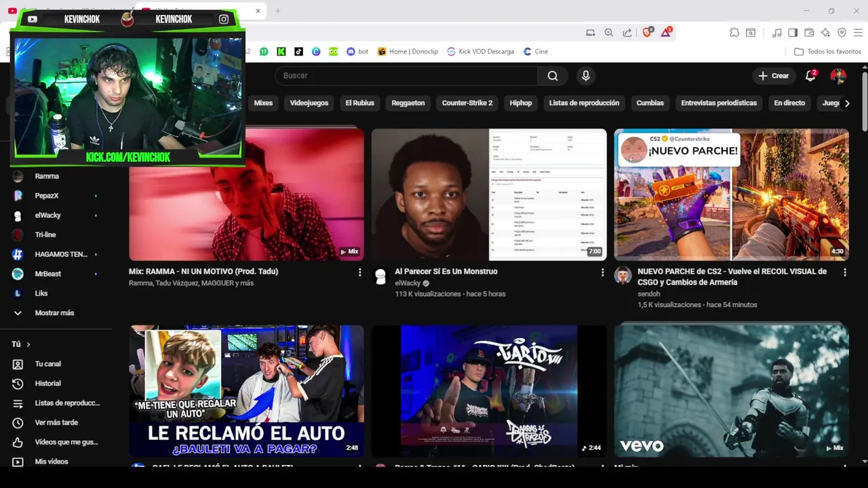Image resolution: width=868 pixels, height=488 pixels.
Task: Open Tu canal icon in sidebar
Action: pyautogui.click(x=18, y=364)
